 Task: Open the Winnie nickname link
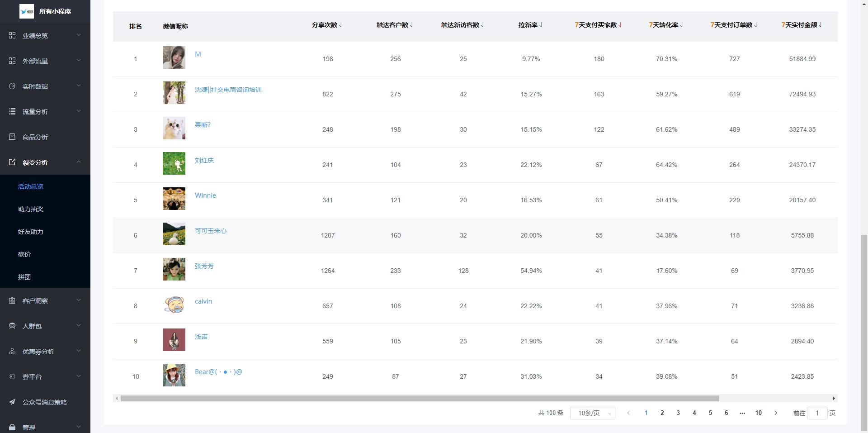(x=205, y=195)
